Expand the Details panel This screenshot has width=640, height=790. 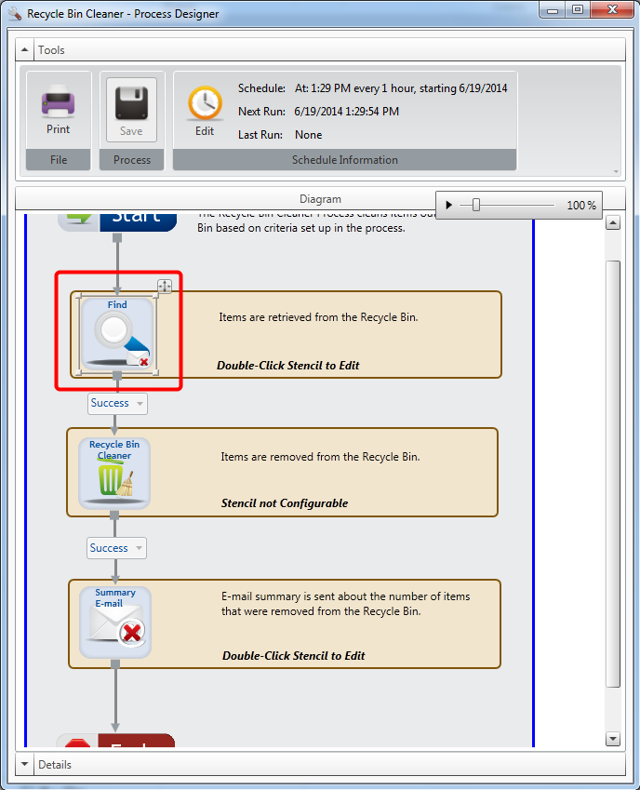[25, 765]
